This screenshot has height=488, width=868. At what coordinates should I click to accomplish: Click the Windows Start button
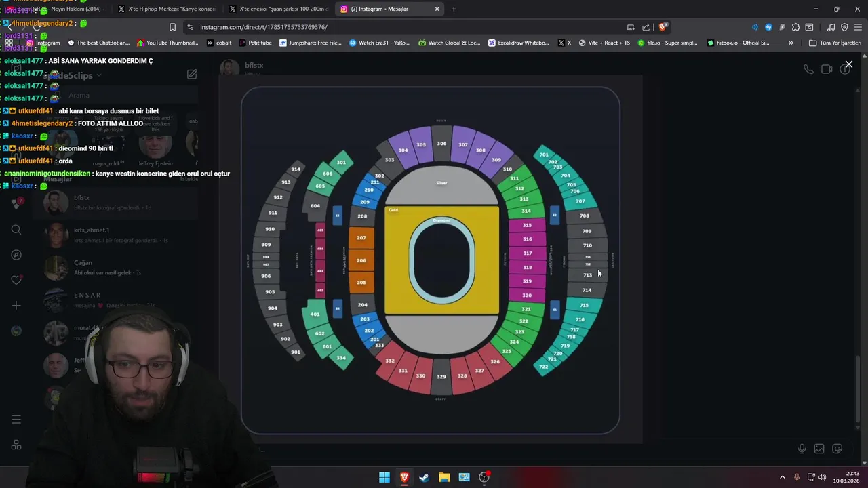coord(384,477)
